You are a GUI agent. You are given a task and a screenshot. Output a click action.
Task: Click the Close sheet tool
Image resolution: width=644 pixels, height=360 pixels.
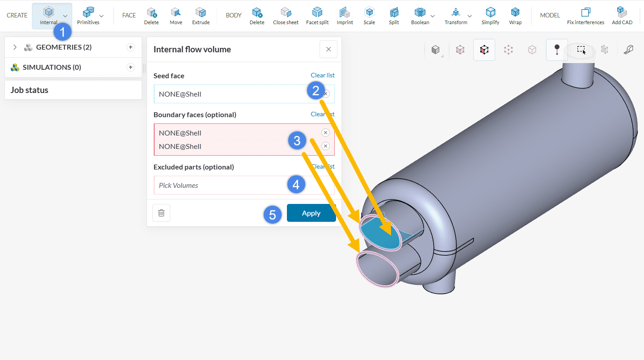click(286, 16)
